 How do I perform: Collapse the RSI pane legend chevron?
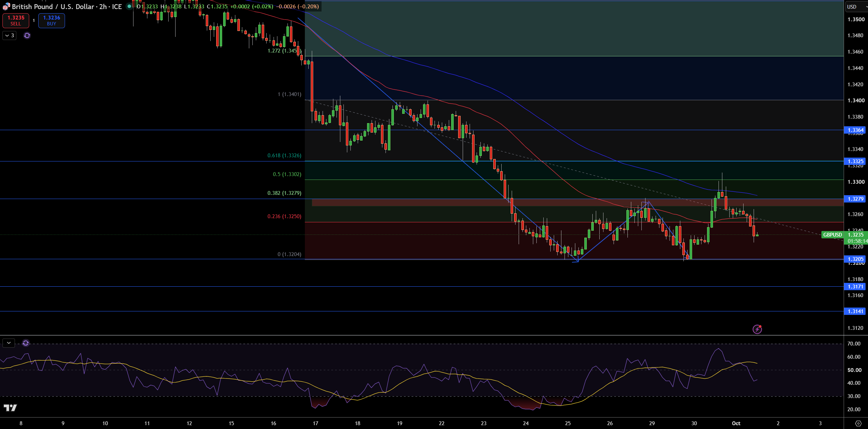(x=9, y=343)
